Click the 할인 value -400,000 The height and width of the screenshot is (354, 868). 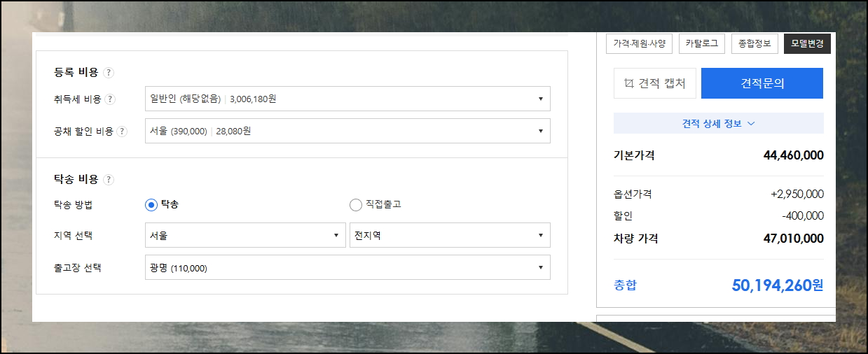[803, 216]
